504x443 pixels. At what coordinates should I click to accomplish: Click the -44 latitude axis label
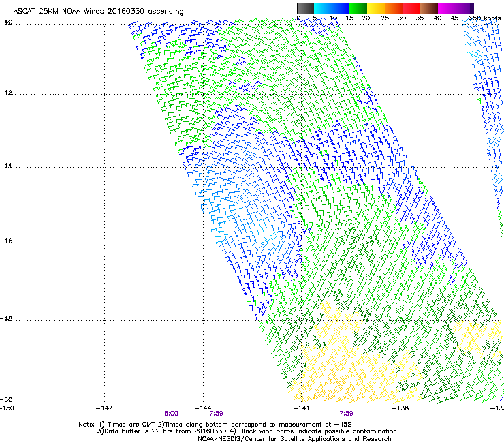pyautogui.click(x=6, y=166)
